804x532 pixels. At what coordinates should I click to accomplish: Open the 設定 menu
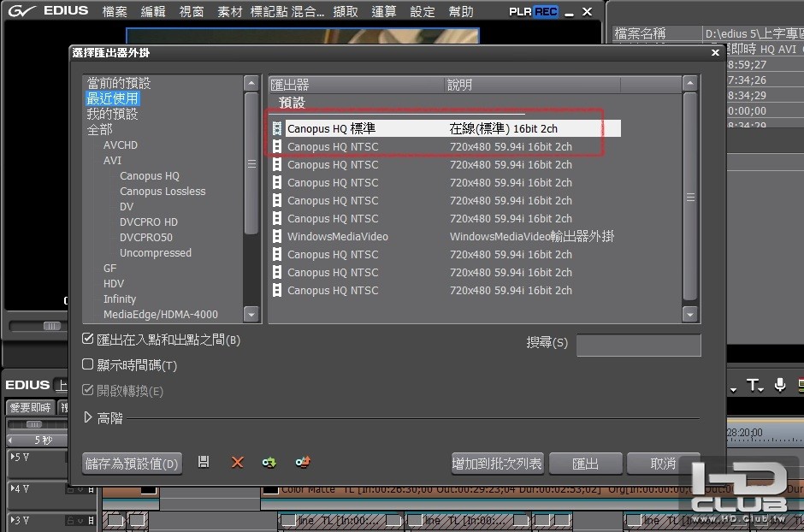click(x=423, y=11)
